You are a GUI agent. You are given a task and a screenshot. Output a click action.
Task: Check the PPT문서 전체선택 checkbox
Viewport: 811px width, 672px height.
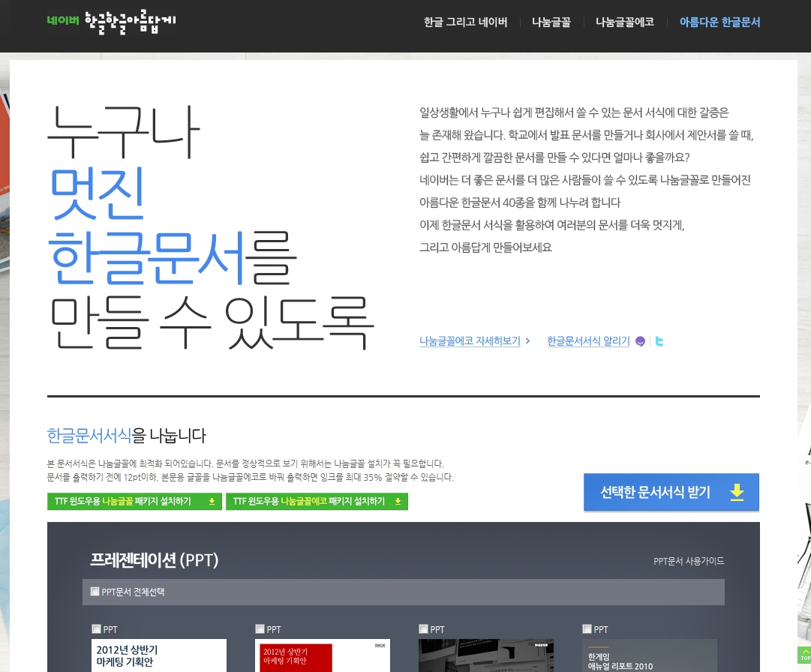[x=95, y=592]
